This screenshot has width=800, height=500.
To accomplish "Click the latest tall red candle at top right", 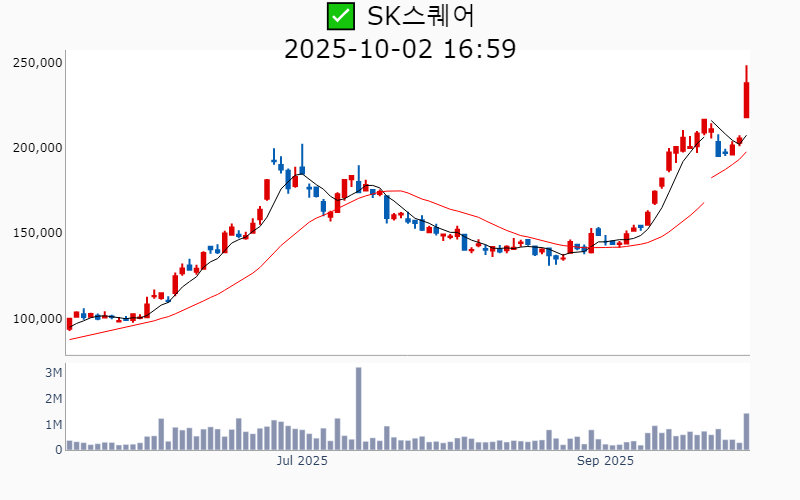I will pos(746,100).
